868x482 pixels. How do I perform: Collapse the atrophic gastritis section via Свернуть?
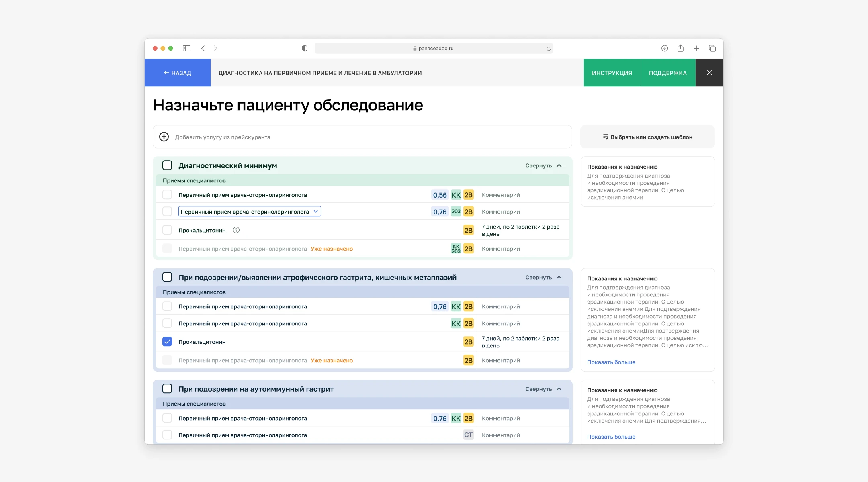click(x=543, y=277)
